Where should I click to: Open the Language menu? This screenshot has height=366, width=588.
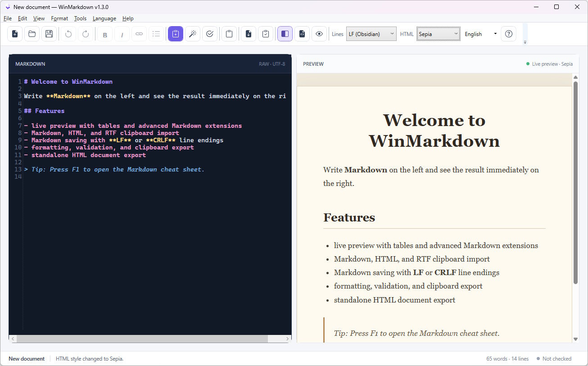(x=104, y=18)
